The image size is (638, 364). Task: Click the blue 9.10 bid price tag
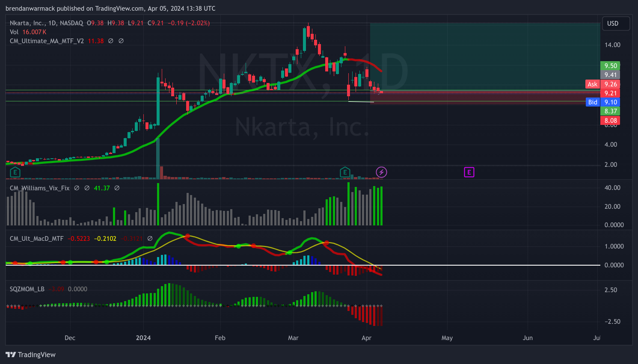(610, 102)
